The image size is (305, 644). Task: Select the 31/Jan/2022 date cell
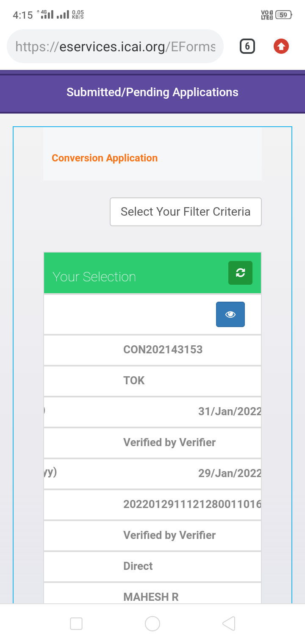point(230,411)
